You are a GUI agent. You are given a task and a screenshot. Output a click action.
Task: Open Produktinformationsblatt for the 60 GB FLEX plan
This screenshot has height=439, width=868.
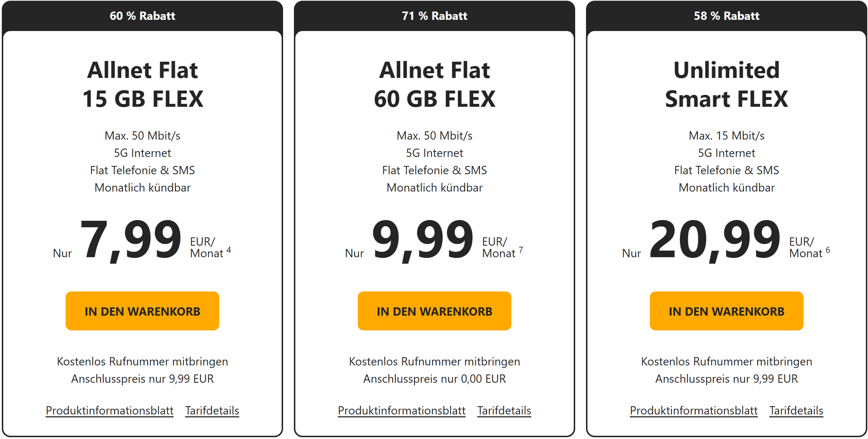402,411
